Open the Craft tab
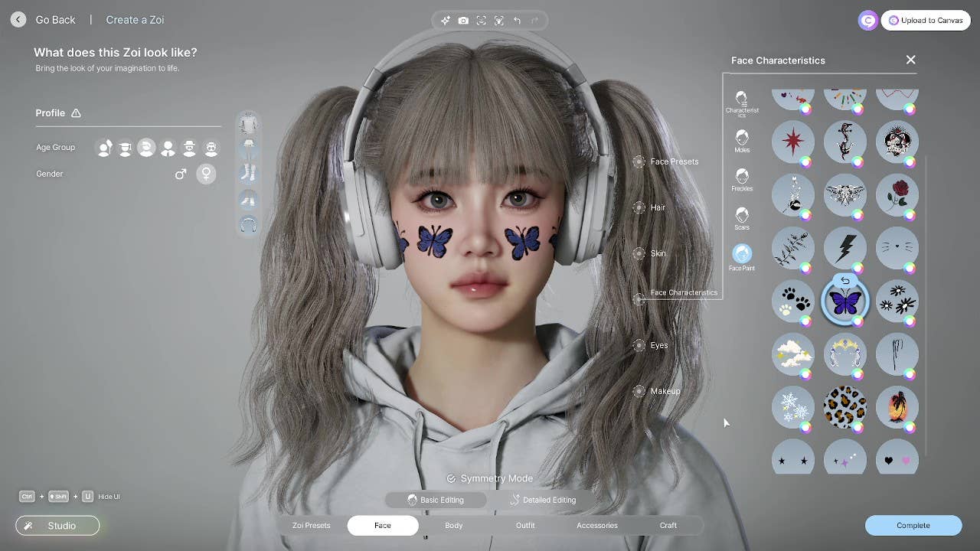980x551 pixels. [x=668, y=526]
